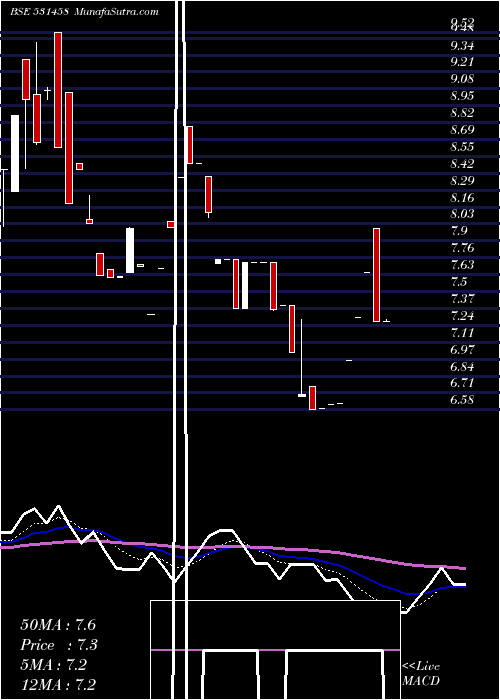
Task: Select the 8.29 price level label
Action: coord(462,181)
